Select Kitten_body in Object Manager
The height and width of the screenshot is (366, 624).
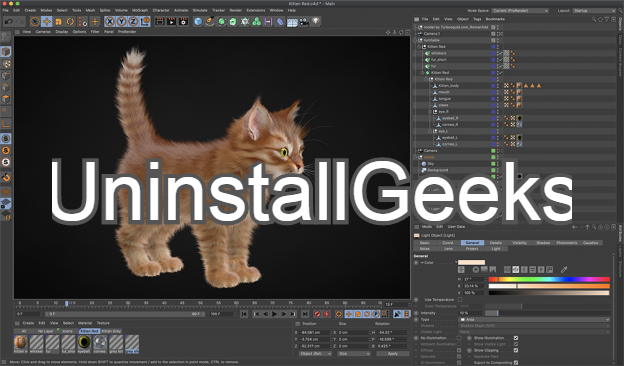(x=448, y=86)
